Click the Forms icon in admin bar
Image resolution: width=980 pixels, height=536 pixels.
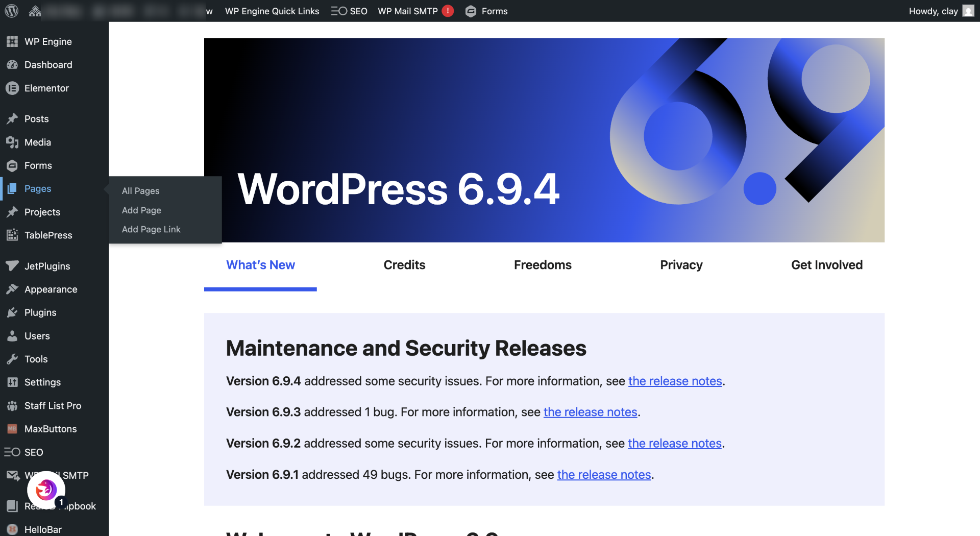[x=471, y=11]
